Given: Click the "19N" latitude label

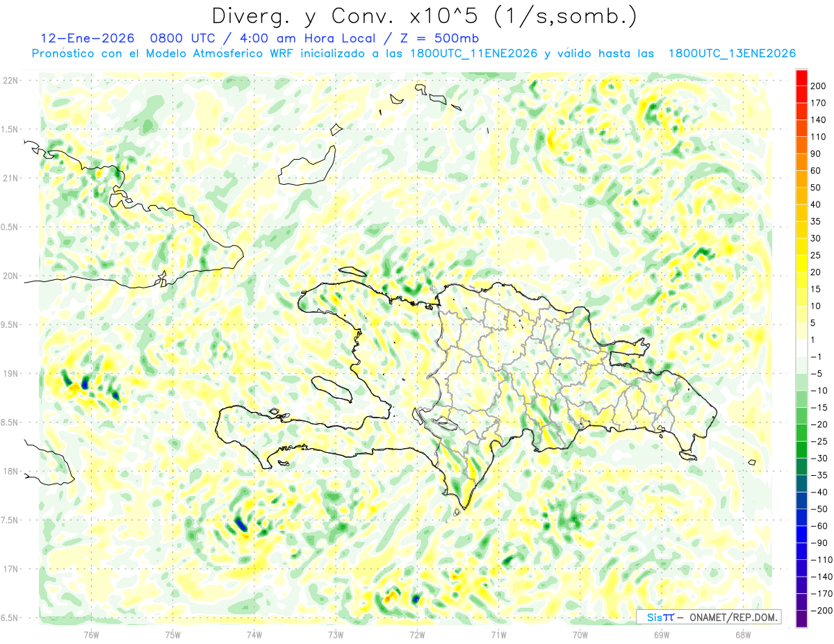Looking at the screenshot, I should click(10, 374).
